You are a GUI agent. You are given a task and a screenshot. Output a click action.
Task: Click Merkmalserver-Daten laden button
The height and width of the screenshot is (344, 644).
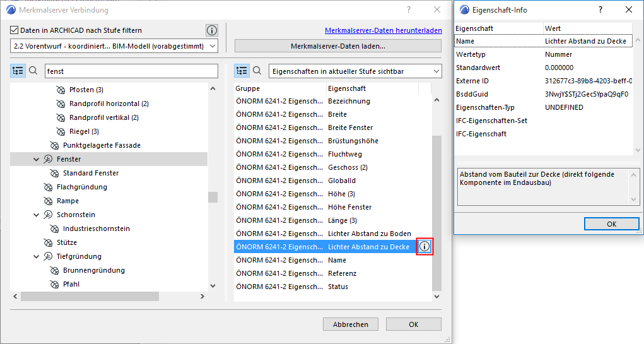(338, 46)
